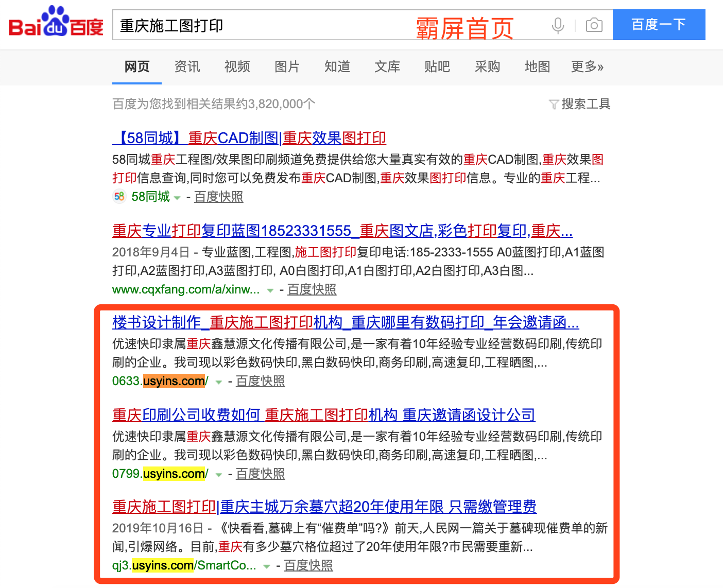Select the 网页 tab
The height and width of the screenshot is (588, 723).
click(x=137, y=66)
